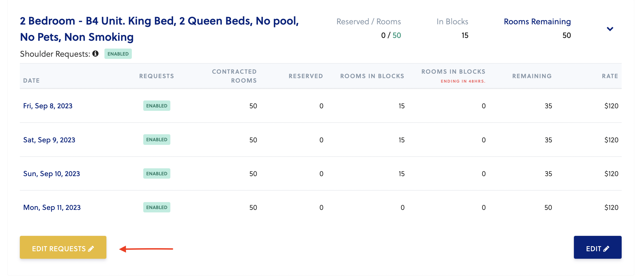This screenshot has height=278, width=644.
Task: Click the Rate column header
Action: click(x=610, y=76)
